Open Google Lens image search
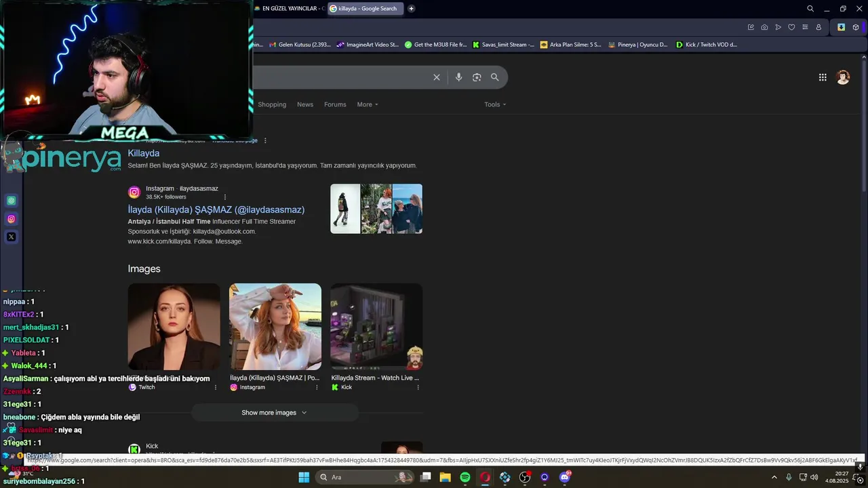Viewport: 868px width, 488px height. 477,77
